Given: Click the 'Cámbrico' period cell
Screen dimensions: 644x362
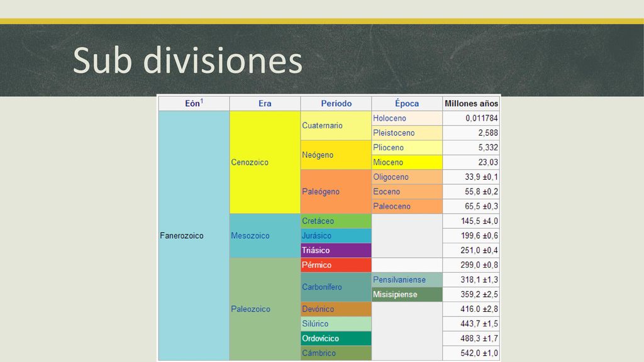Looking at the screenshot, I should tap(336, 353).
